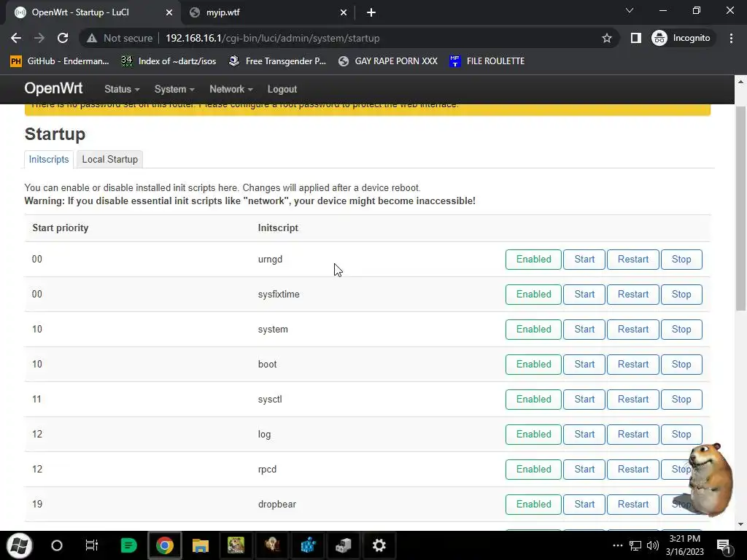Screen dimensions: 747x560
Task: Open notification center icon
Action: (x=724, y=545)
